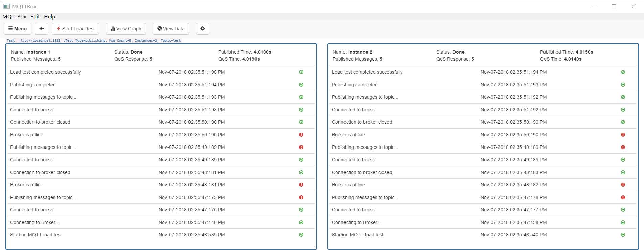This screenshot has width=644, height=250.
Task: Click Instance 1 success icon at 02:35:50:190 Connection closed
Action: click(x=301, y=122)
